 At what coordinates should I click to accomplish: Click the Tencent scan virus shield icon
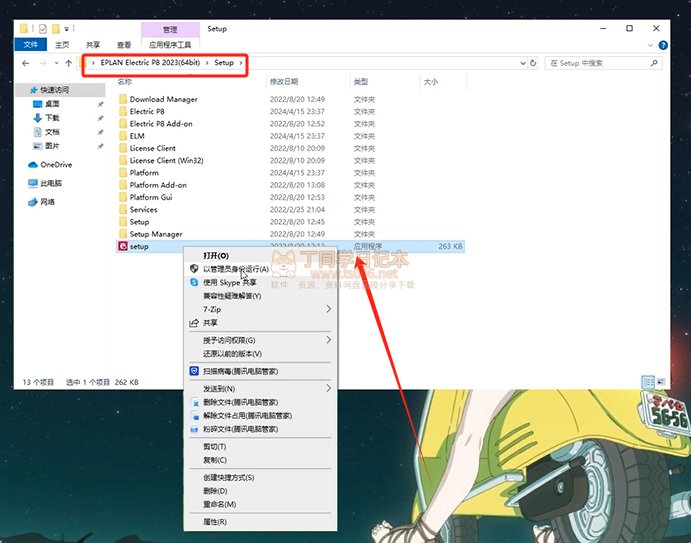(194, 371)
